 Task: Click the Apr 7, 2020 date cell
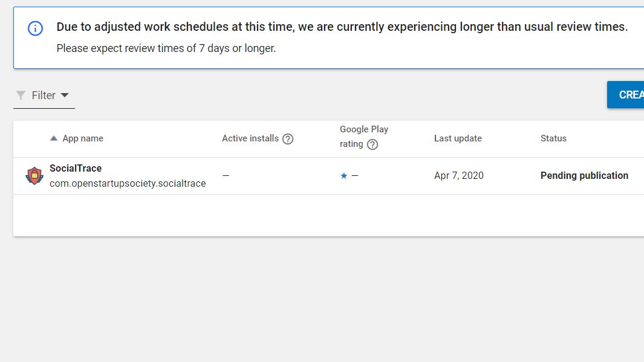tap(459, 176)
